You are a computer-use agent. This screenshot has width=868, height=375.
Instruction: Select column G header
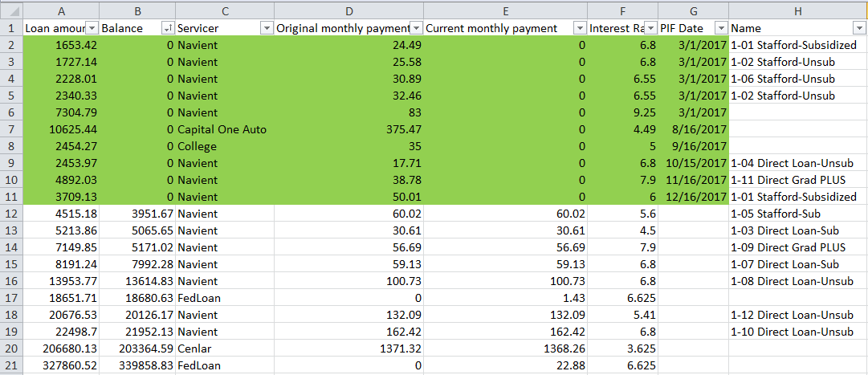pos(693,10)
